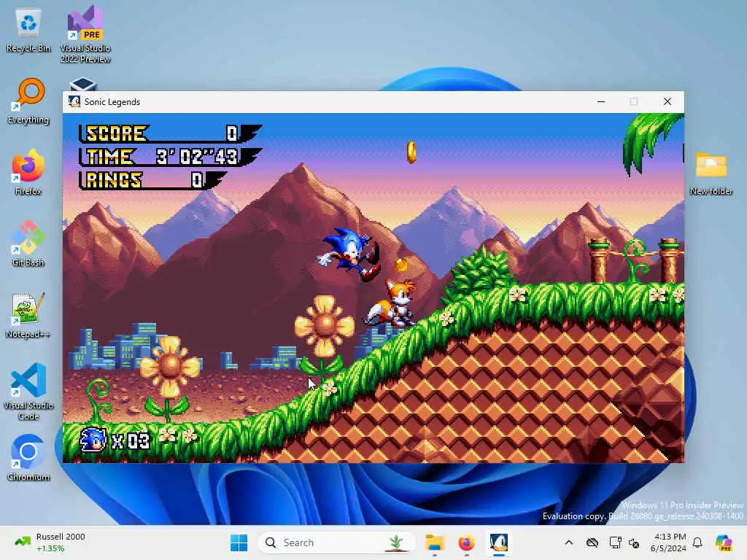Click the RINGS counter in the HUD

pos(152,180)
